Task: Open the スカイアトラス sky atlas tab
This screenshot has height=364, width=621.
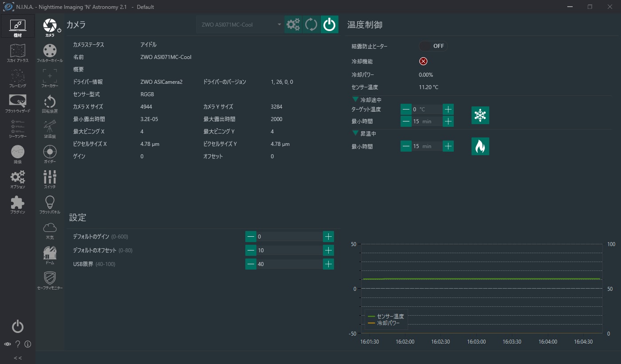Action: click(x=18, y=52)
